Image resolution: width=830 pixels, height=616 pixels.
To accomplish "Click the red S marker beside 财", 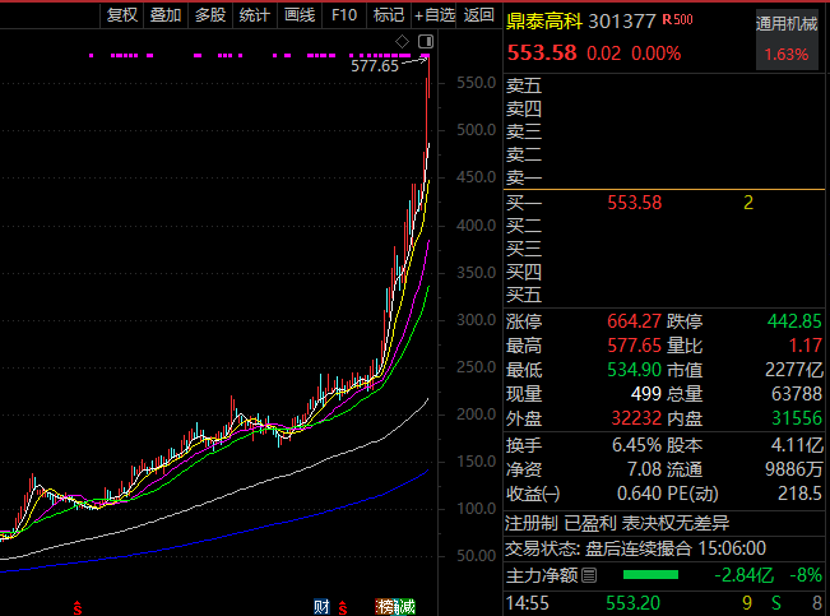I will (x=342, y=608).
